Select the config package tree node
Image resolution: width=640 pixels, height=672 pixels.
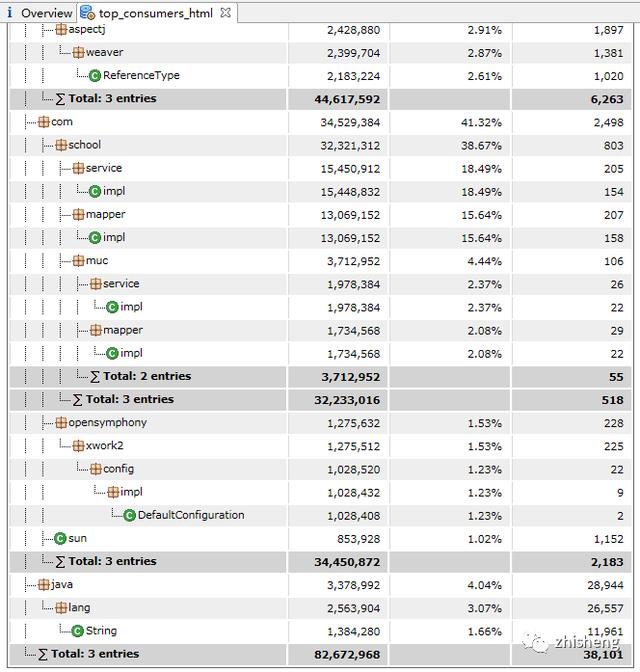pyautogui.click(x=118, y=469)
